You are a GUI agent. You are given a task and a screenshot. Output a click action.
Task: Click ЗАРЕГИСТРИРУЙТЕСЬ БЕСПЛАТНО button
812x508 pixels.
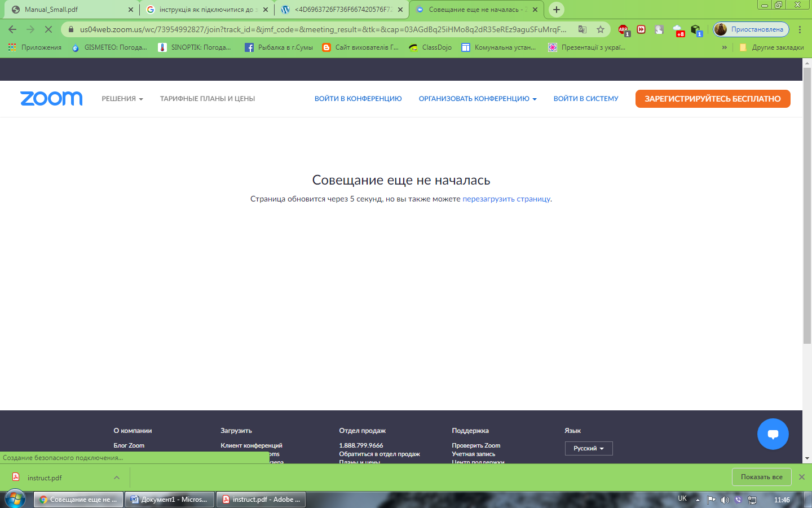tap(712, 99)
